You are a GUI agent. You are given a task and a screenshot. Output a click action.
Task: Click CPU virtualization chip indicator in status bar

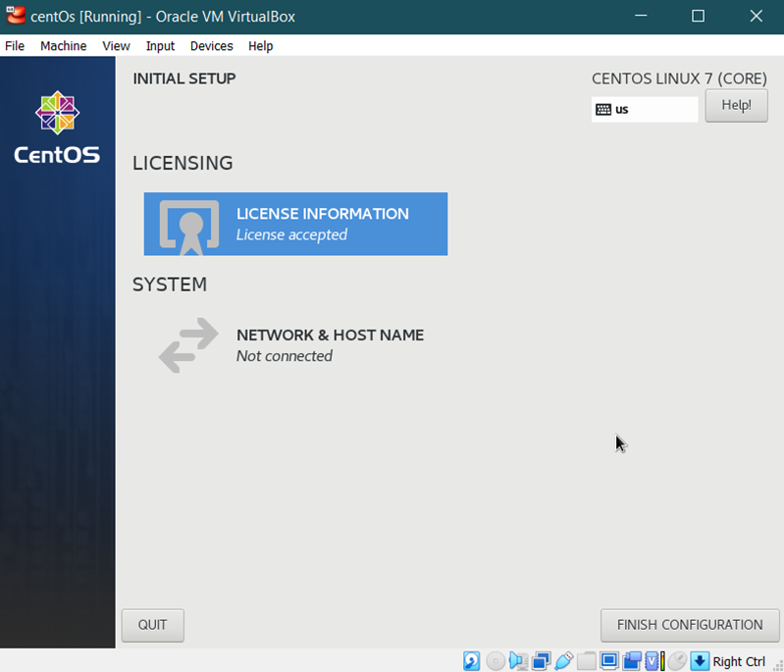[x=654, y=660]
